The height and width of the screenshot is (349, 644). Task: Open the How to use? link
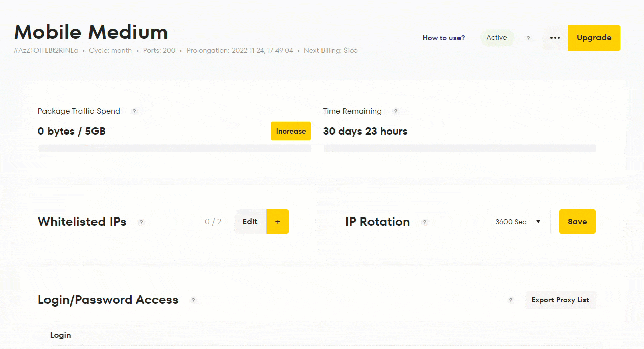coord(443,38)
